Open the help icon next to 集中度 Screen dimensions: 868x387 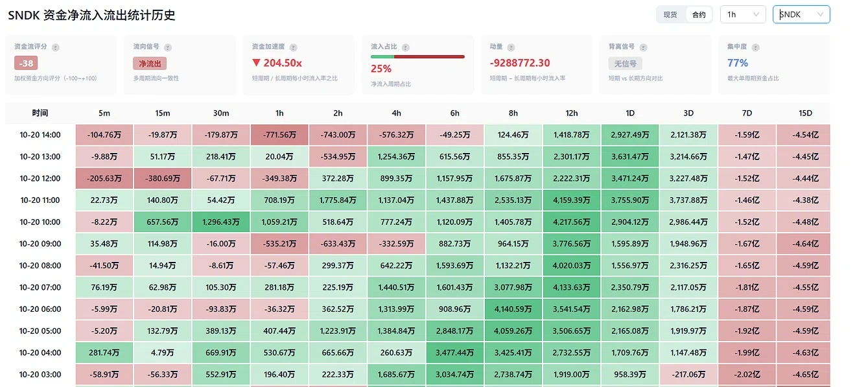(755, 47)
